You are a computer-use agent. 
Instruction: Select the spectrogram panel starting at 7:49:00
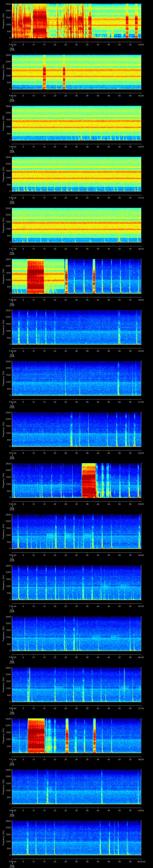[x=76, y=327]
